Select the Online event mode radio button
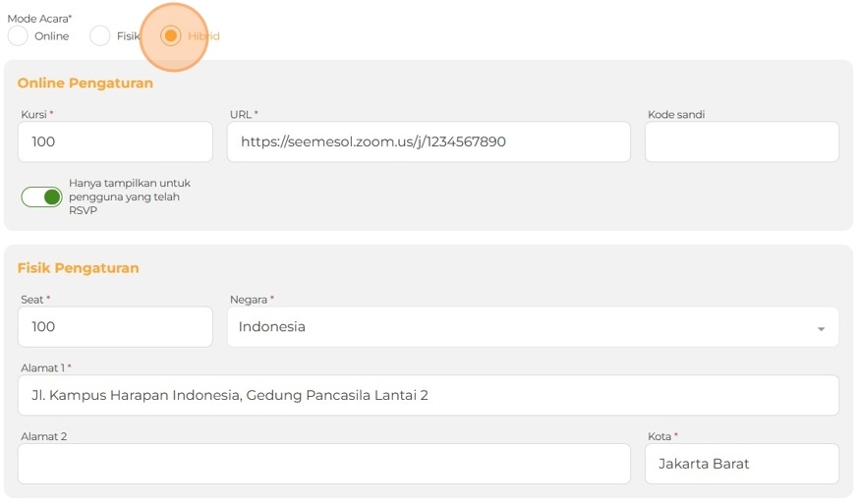Image resolution: width=858 pixels, height=504 pixels. click(x=18, y=36)
